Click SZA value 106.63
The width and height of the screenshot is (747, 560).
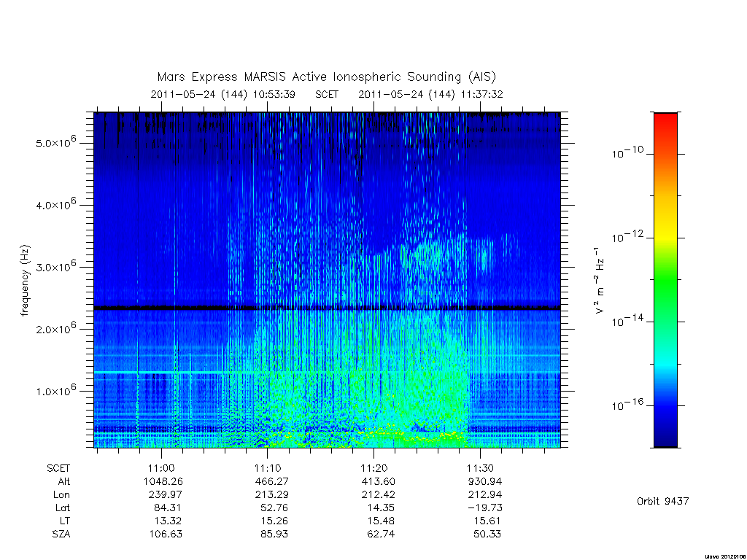click(166, 534)
